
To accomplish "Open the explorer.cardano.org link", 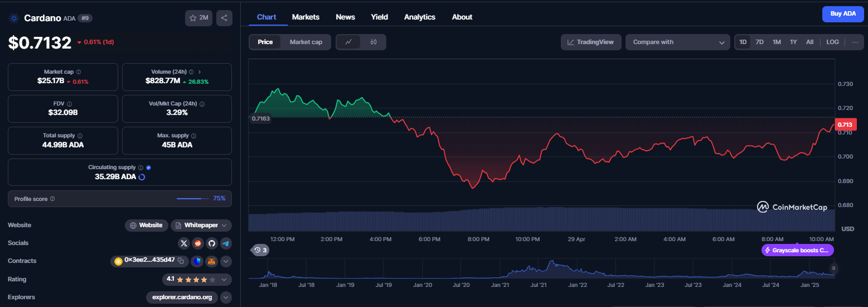I will 182,297.
